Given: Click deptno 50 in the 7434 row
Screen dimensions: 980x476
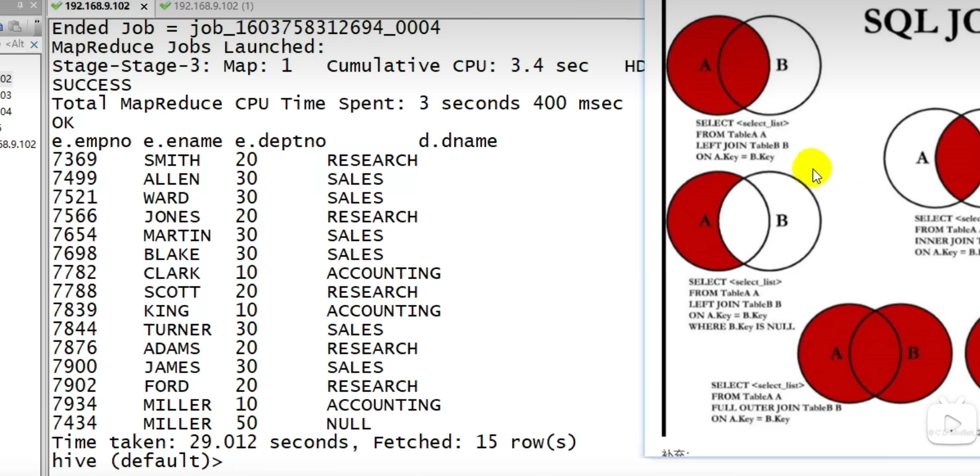Looking at the screenshot, I should pos(246,423).
